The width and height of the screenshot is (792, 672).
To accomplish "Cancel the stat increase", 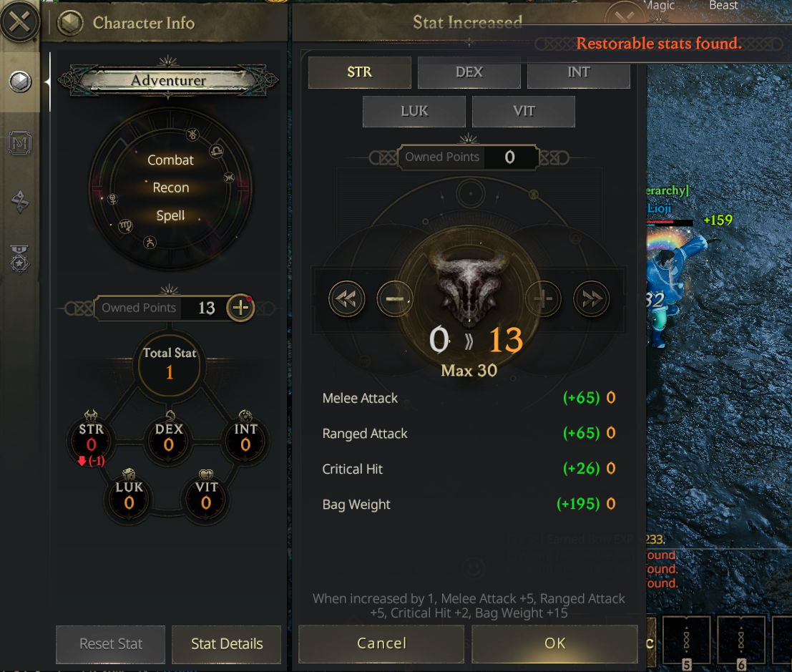I will [381, 643].
